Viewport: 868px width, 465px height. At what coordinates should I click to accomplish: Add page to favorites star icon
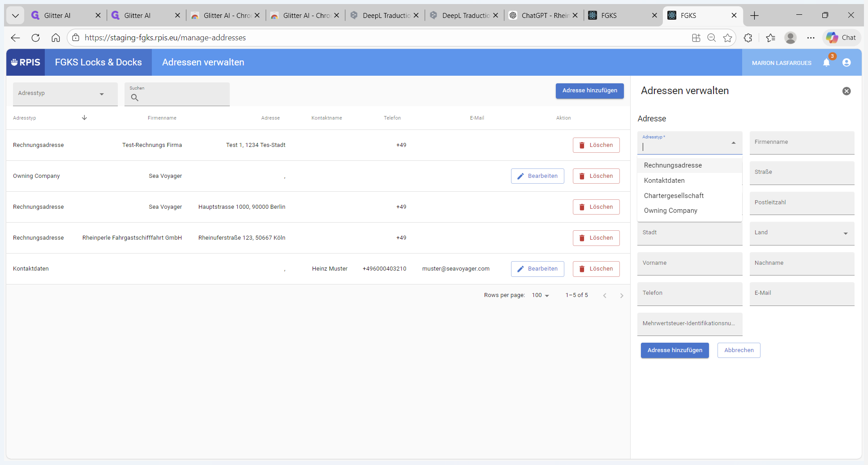click(728, 38)
